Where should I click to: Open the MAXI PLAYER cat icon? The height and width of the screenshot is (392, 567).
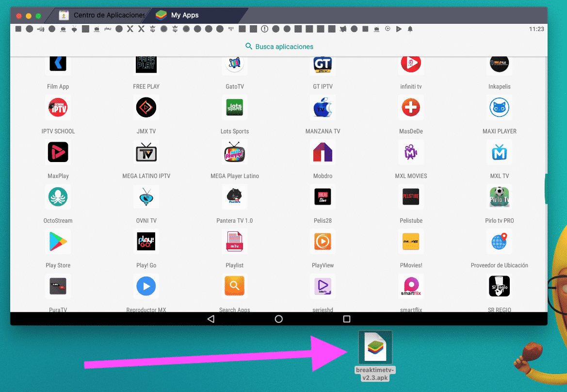click(x=499, y=108)
